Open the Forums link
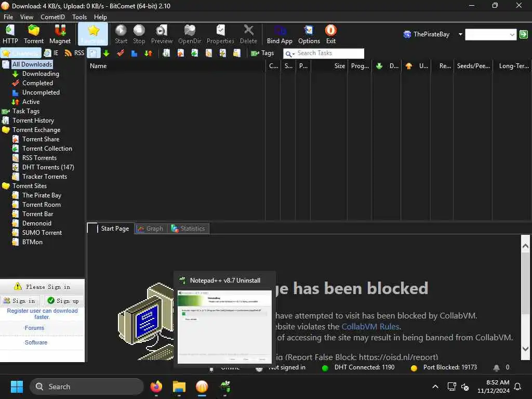This screenshot has width=532, height=399. coord(34,328)
